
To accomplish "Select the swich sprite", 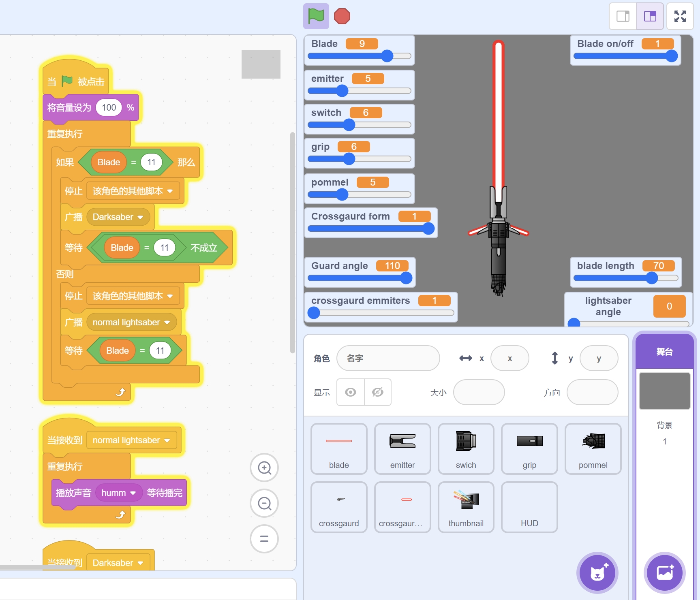I will [466, 449].
